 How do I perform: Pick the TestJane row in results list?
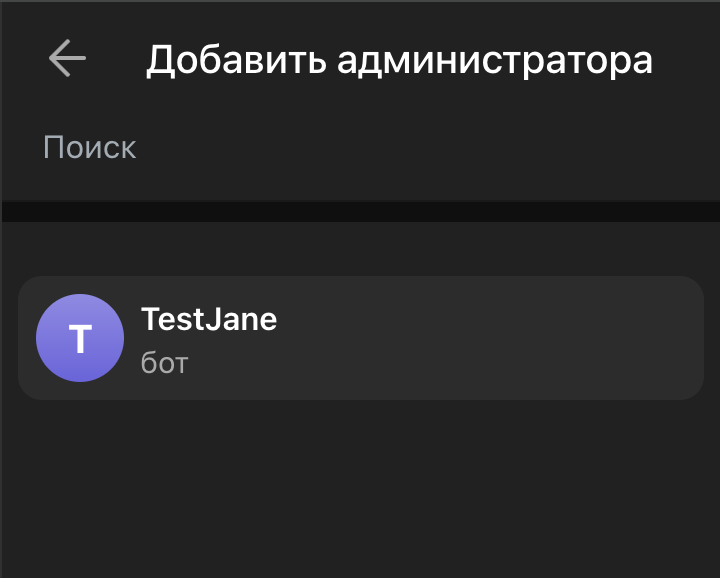point(361,338)
